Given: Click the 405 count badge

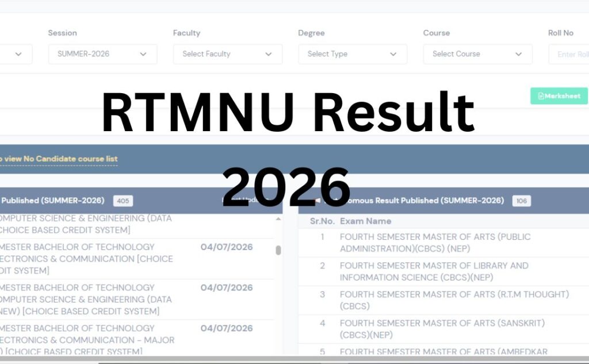Looking at the screenshot, I should click(123, 201).
